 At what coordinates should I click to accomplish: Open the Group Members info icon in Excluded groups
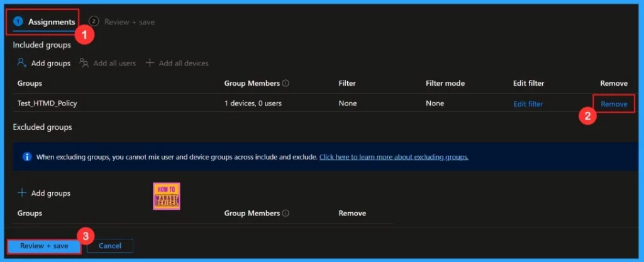click(x=286, y=213)
